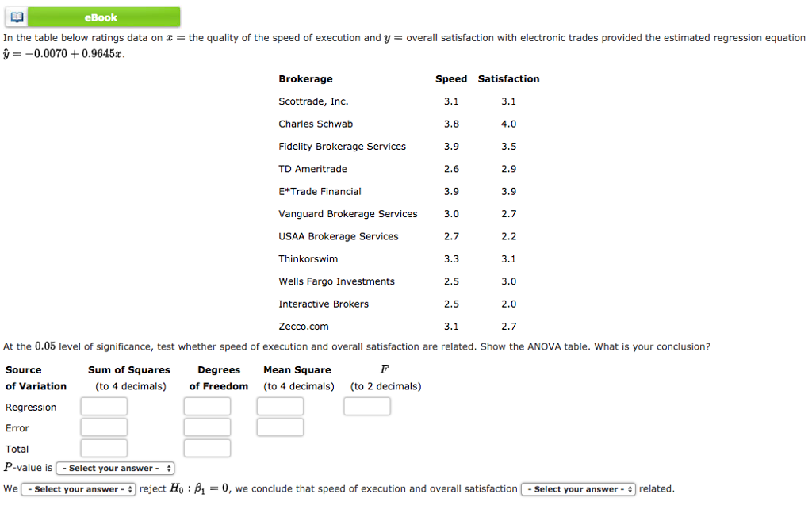The height and width of the screenshot is (513, 812).
Task: Open the reject or fail-to-reject dropdown
Action: [x=77, y=489]
